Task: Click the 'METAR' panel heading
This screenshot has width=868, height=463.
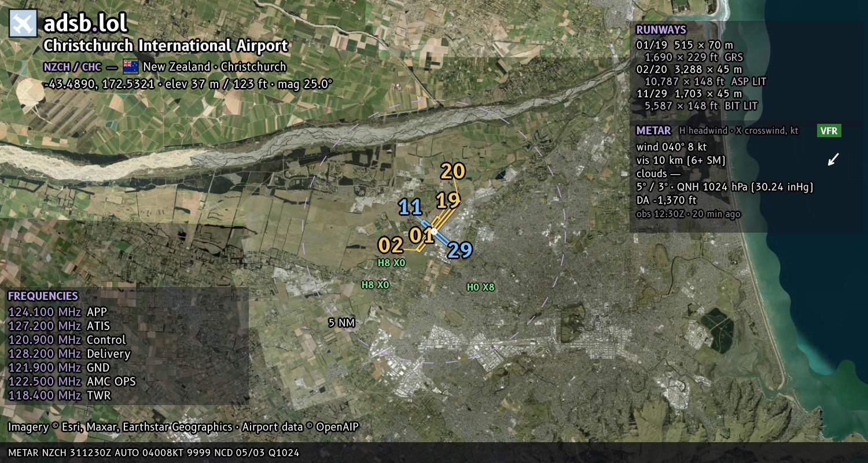Action: coord(653,131)
